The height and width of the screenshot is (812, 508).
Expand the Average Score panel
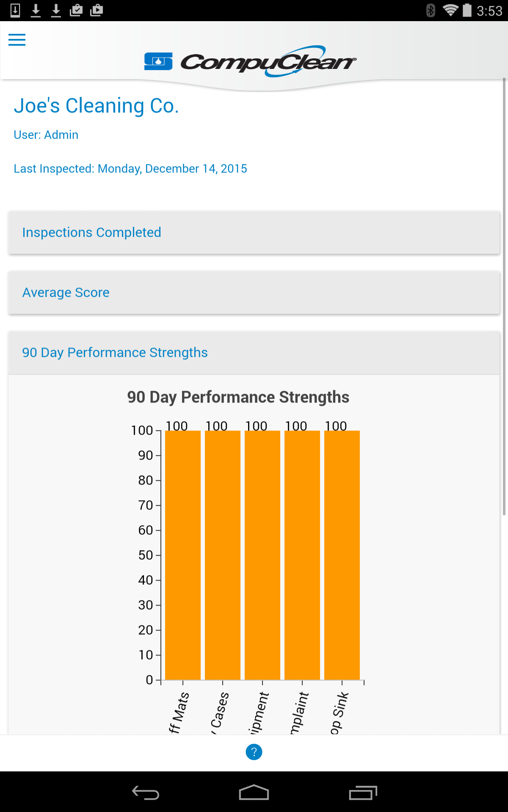click(254, 293)
